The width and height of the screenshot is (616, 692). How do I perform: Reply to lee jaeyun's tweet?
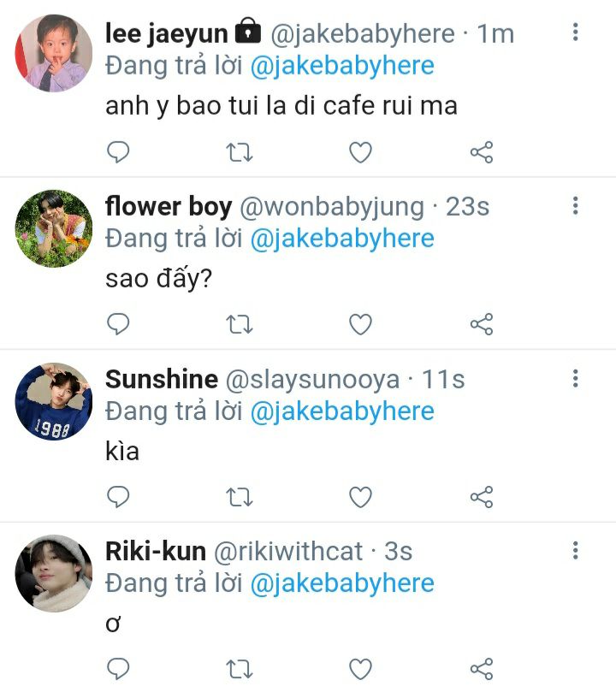[x=118, y=152]
